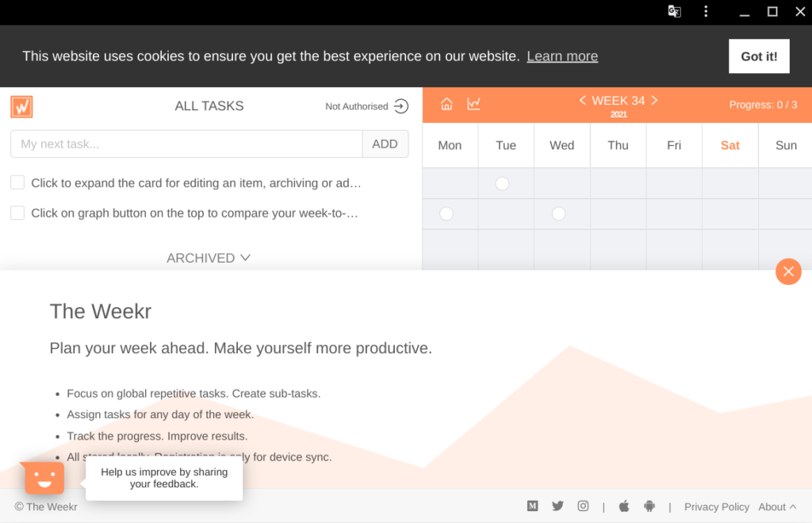Open the Twitter icon in the footer
The height and width of the screenshot is (523, 812).
(x=557, y=506)
